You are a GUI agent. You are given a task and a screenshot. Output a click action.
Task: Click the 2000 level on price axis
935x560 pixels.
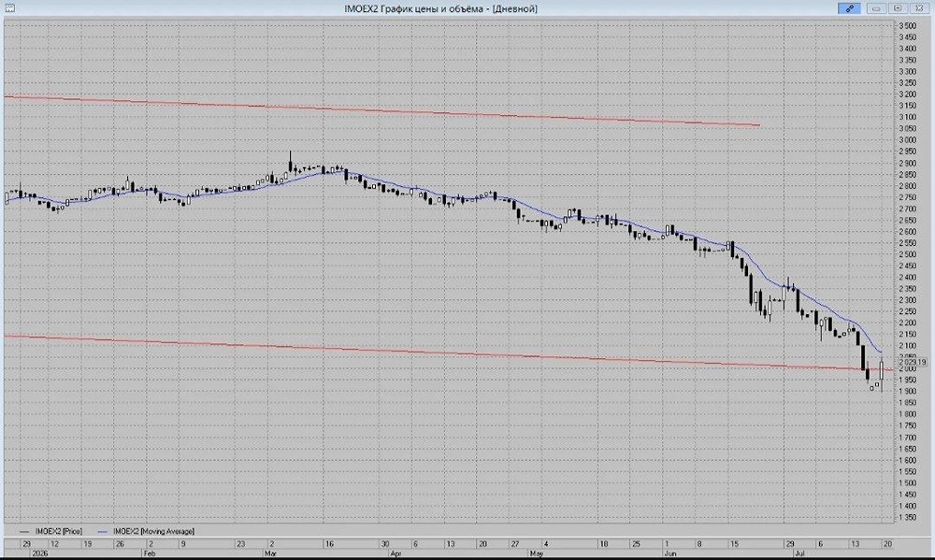click(x=908, y=368)
